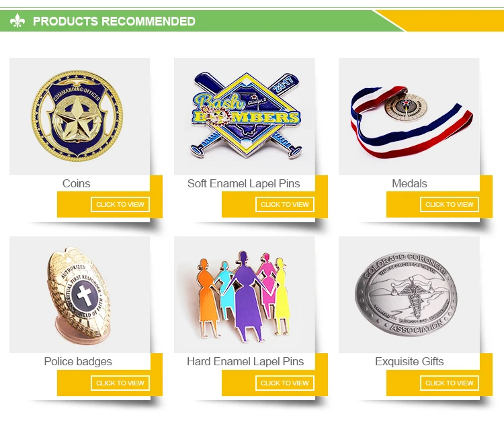Open the Commanding Officer coin image
Viewport: 504px width, 421px height.
[x=80, y=116]
